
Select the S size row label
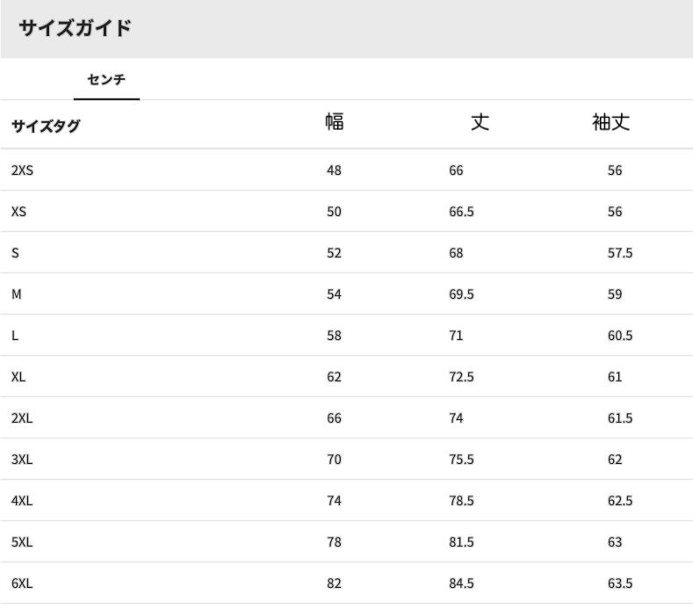pyautogui.click(x=15, y=253)
